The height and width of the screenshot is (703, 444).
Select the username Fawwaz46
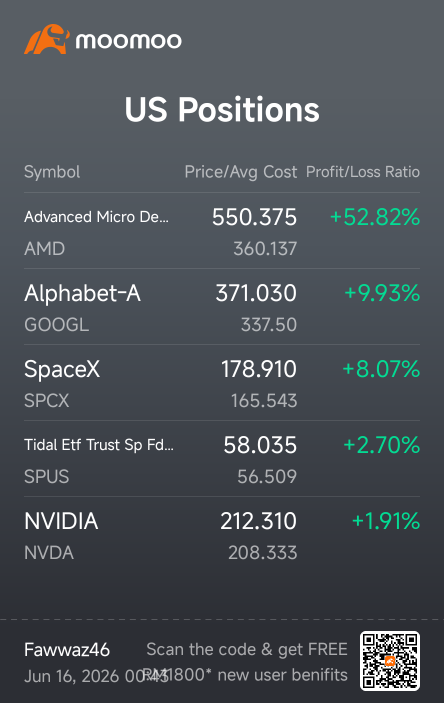pyautogui.click(x=67, y=650)
